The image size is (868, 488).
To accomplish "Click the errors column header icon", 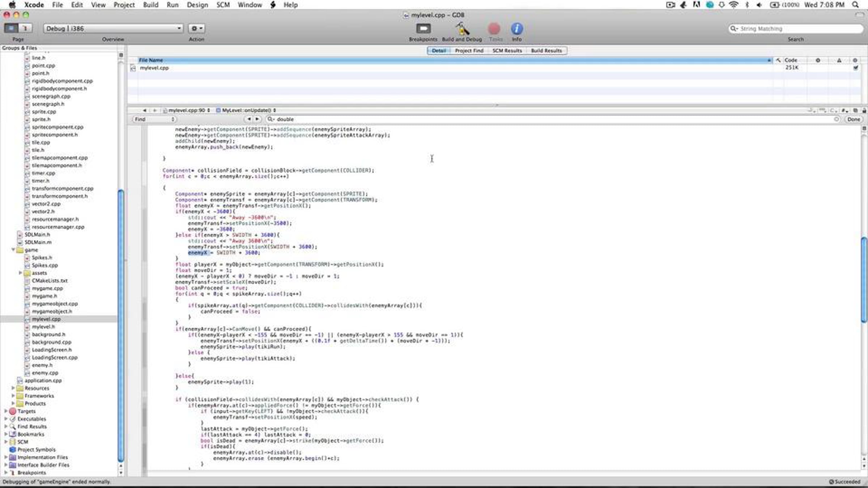I will click(x=818, y=60).
